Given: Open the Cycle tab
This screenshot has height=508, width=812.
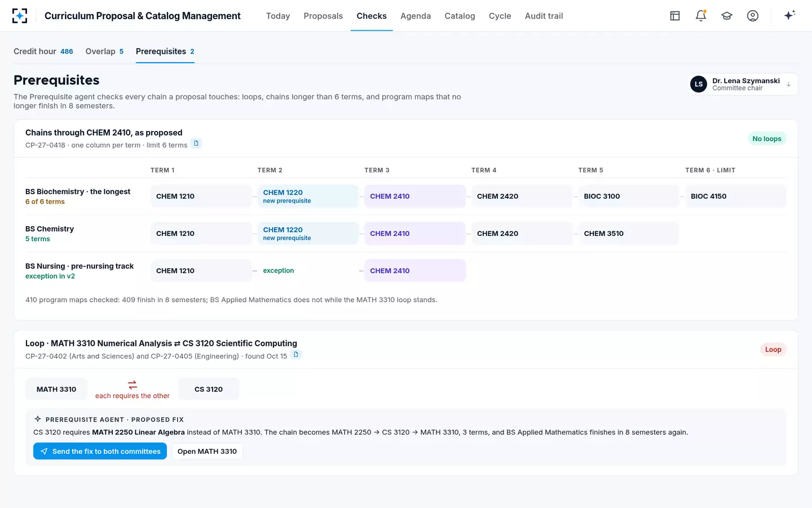Looking at the screenshot, I should coord(500,16).
